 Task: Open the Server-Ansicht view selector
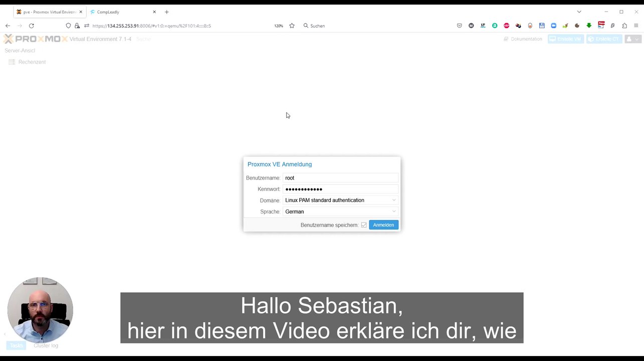tap(20, 51)
